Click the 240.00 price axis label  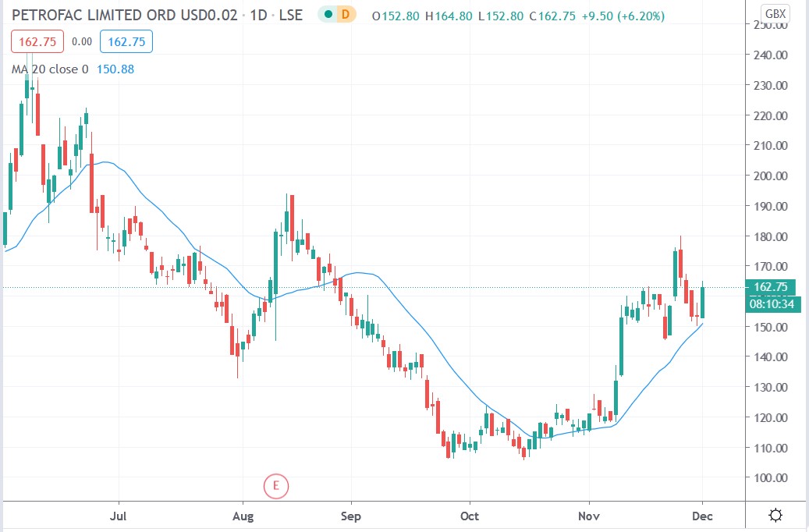(x=771, y=55)
